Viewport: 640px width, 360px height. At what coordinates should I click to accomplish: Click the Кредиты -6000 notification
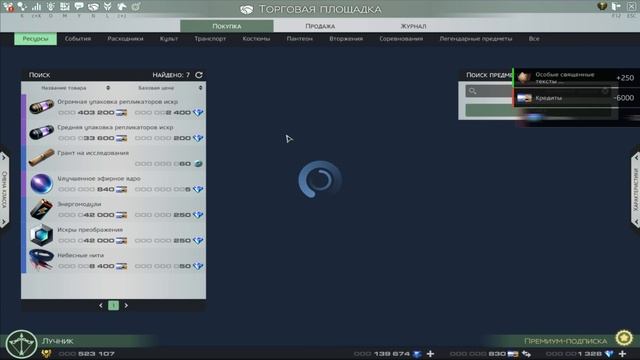[576, 98]
